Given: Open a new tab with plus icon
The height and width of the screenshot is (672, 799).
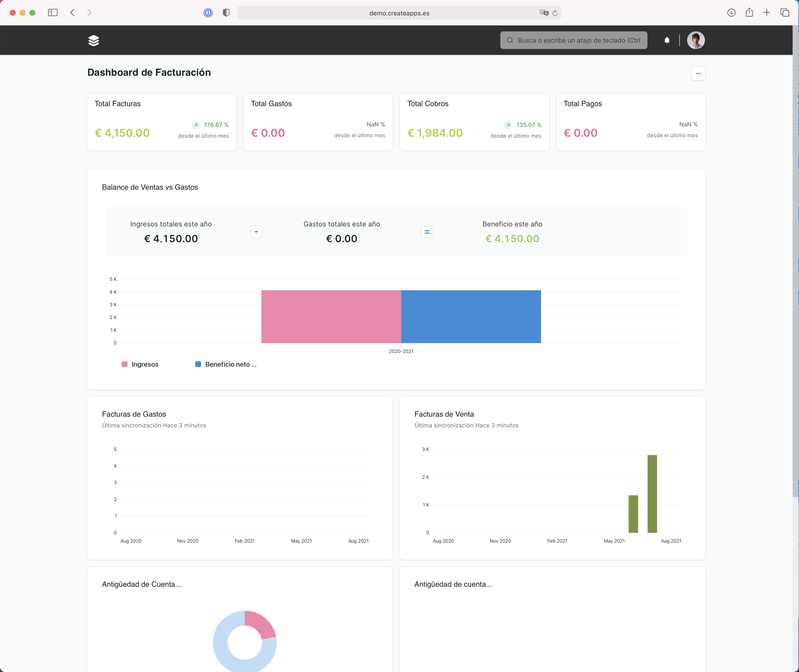Looking at the screenshot, I should point(767,12).
